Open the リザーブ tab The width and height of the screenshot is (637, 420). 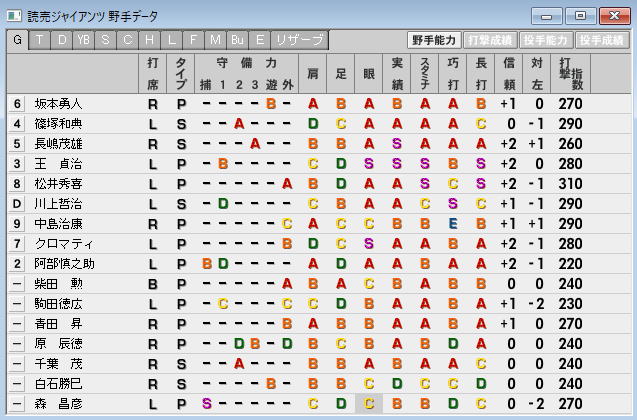[299, 40]
